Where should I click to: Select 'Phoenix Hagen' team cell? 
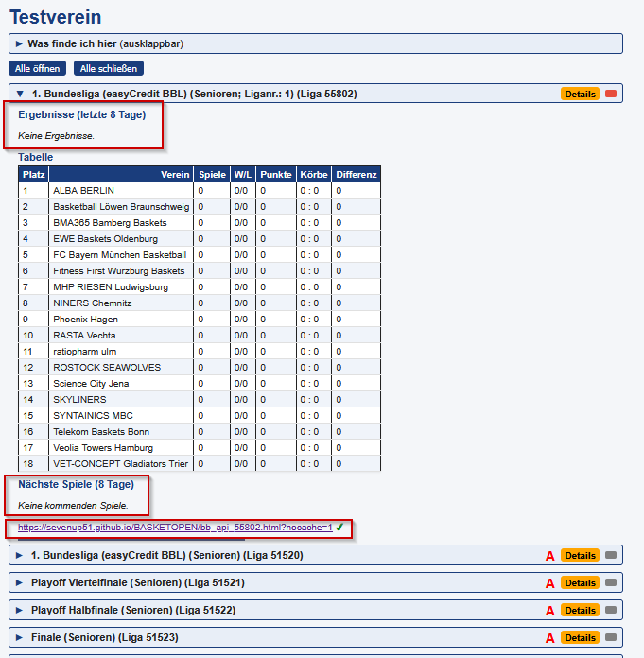pyautogui.click(x=121, y=319)
